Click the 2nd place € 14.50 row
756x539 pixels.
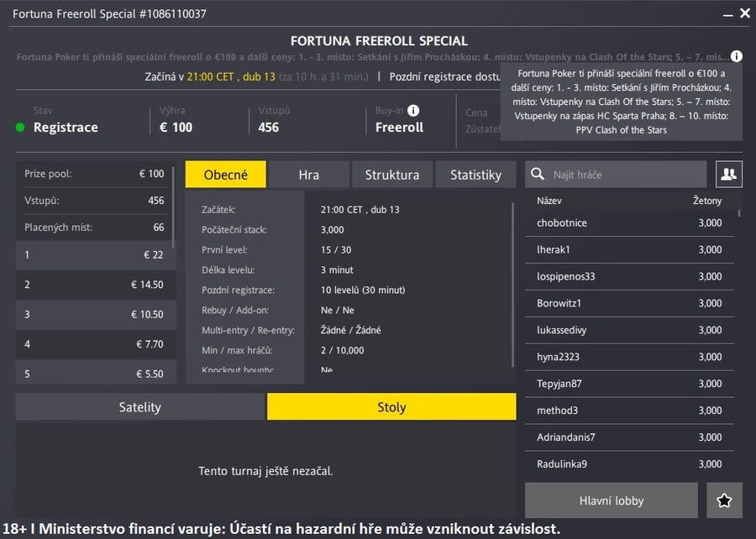(x=96, y=285)
